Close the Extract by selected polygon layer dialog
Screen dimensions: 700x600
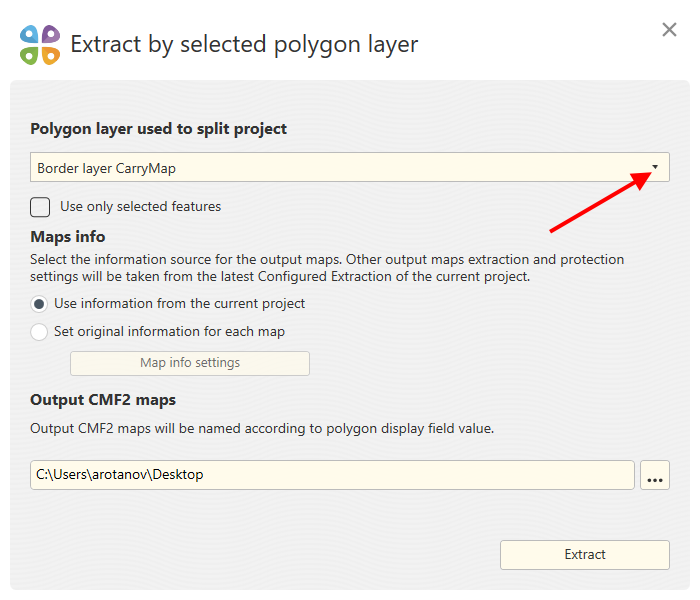coord(669,30)
